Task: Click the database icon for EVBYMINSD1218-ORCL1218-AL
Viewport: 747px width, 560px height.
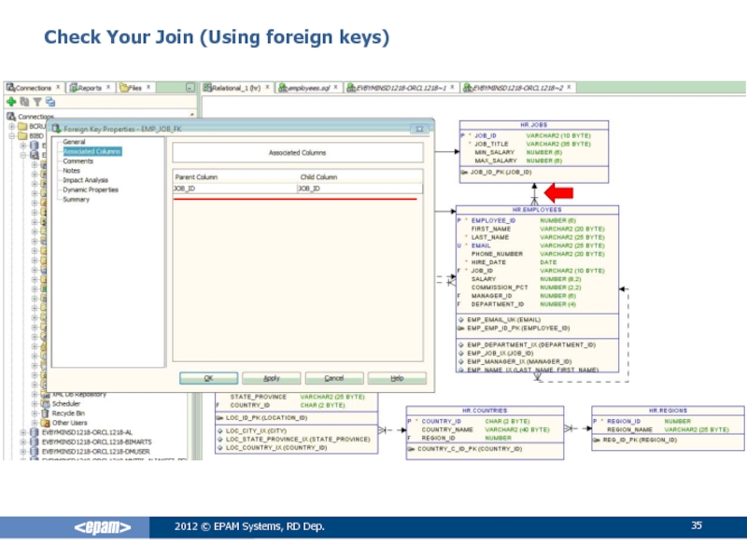Action: pos(35,432)
